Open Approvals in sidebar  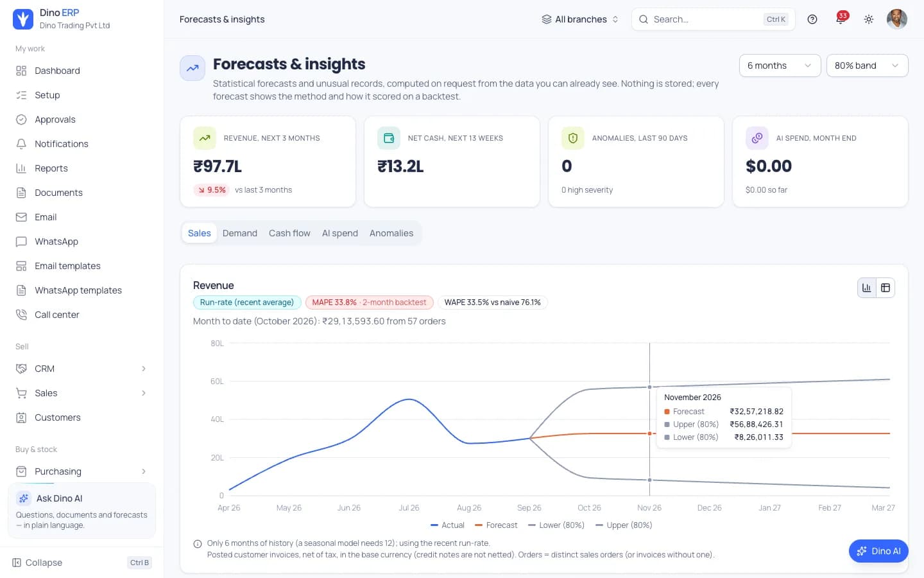click(x=81, y=119)
